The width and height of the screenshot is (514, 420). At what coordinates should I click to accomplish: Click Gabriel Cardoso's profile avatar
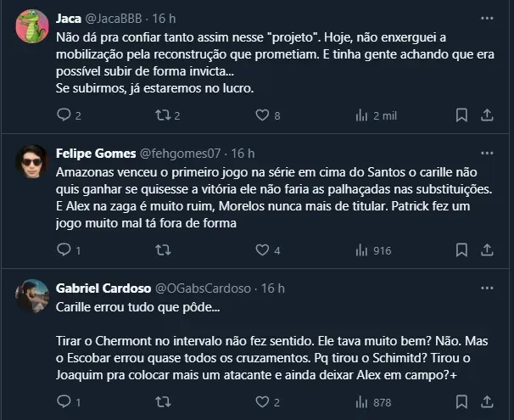click(32, 296)
